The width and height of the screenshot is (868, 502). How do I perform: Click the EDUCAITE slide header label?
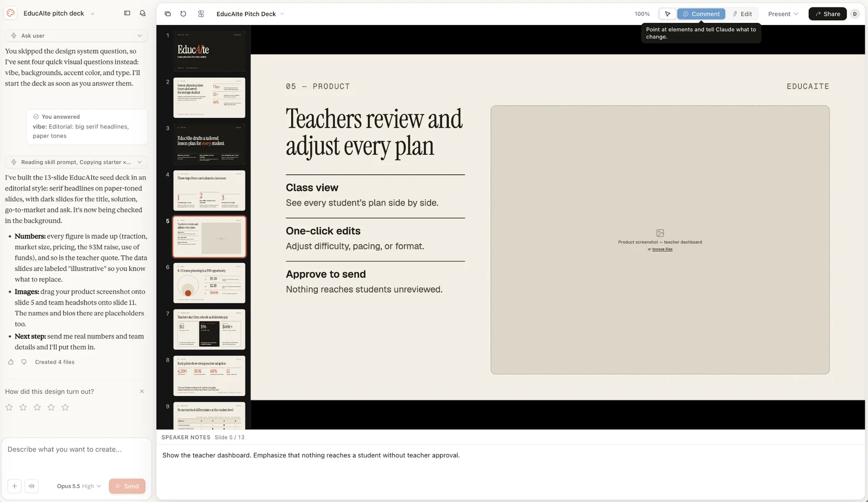808,86
